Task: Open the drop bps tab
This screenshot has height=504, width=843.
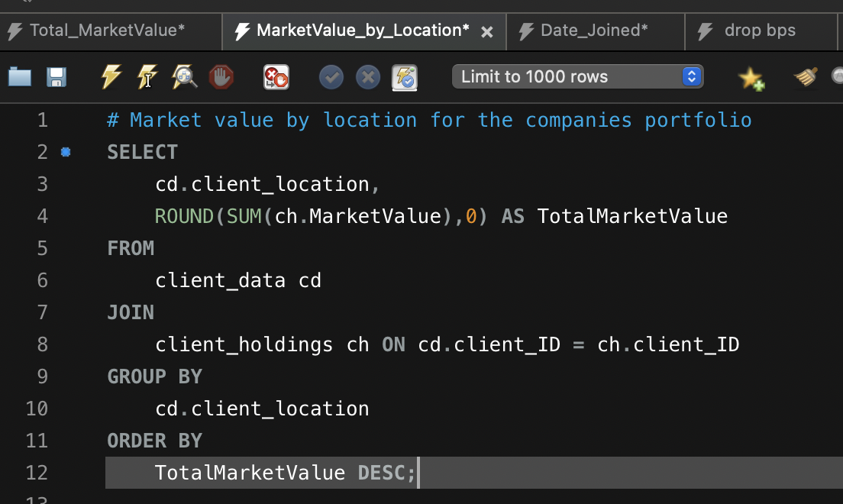Action: [760, 31]
